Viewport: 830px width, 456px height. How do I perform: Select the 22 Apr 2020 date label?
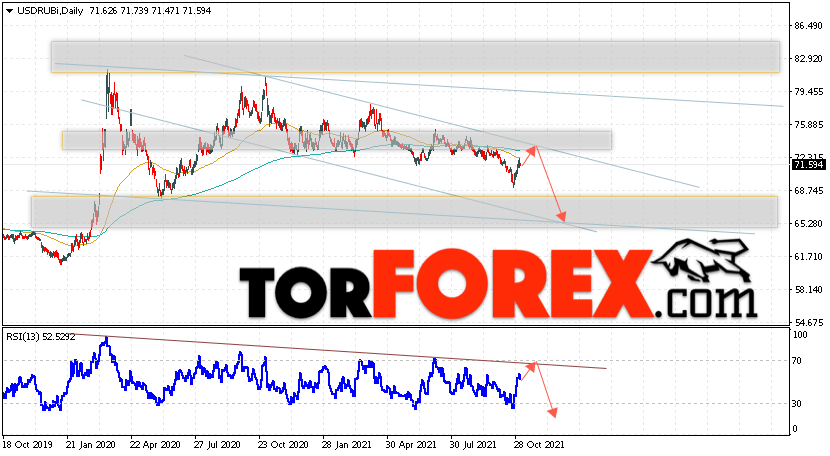coord(156,444)
